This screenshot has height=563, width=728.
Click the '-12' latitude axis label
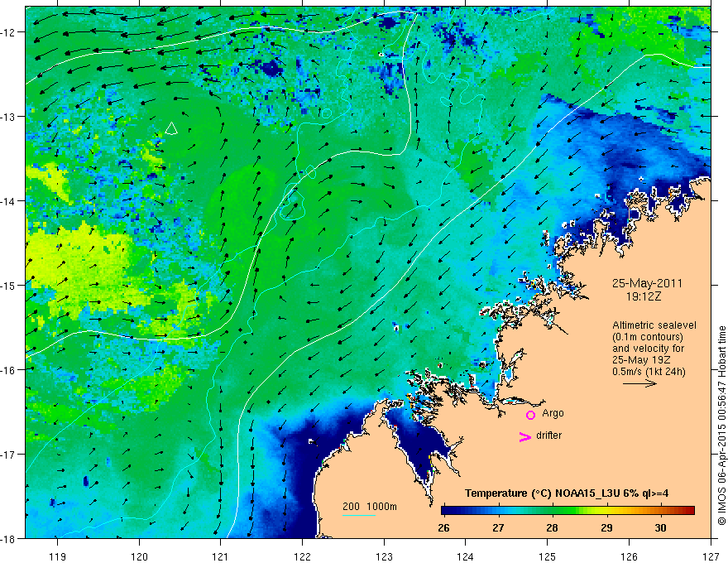click(9, 32)
